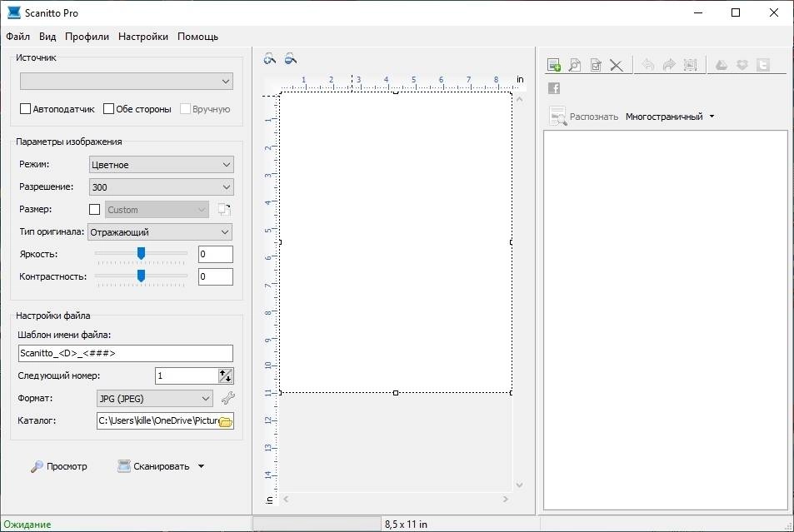The height and width of the screenshot is (532, 794).
Task: Click the zoom out magnifier above preview
Action: (291, 59)
